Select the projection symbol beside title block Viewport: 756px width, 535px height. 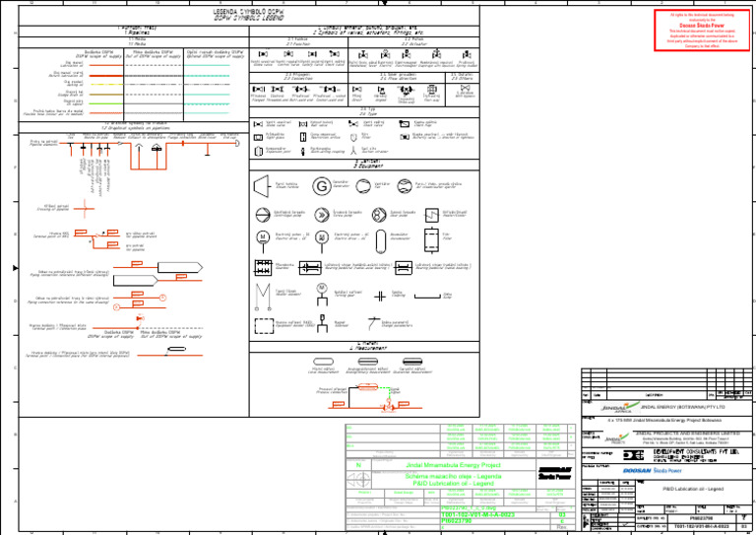tap(358, 480)
